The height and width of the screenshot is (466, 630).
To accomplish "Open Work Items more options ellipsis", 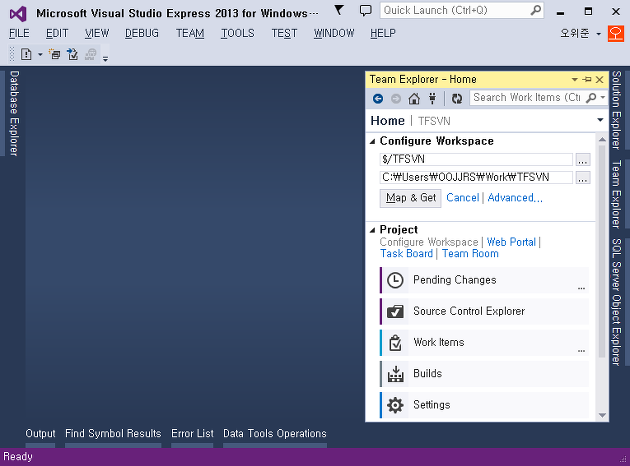I will tap(581, 351).
